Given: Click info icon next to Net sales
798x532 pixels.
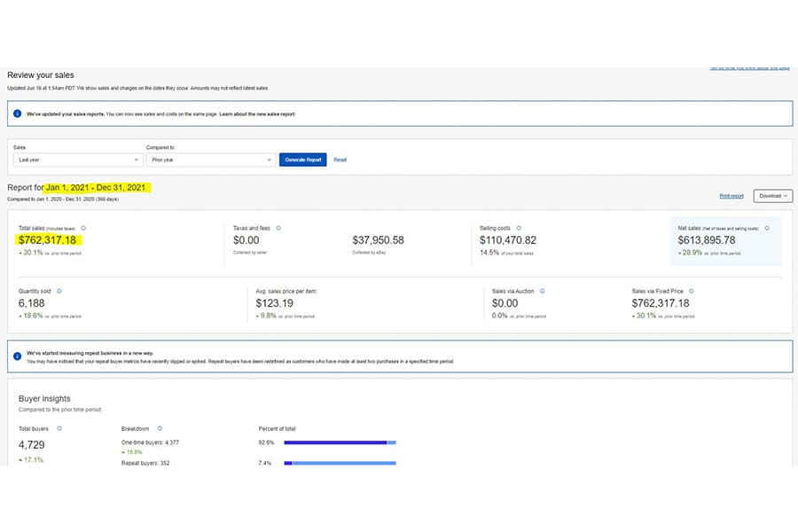Looking at the screenshot, I should point(767,228).
